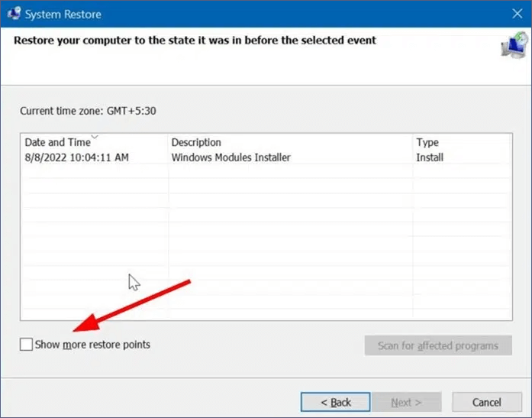The height and width of the screenshot is (418, 532).
Task: Click the System Restore computer graphic icon
Action: coord(514,45)
